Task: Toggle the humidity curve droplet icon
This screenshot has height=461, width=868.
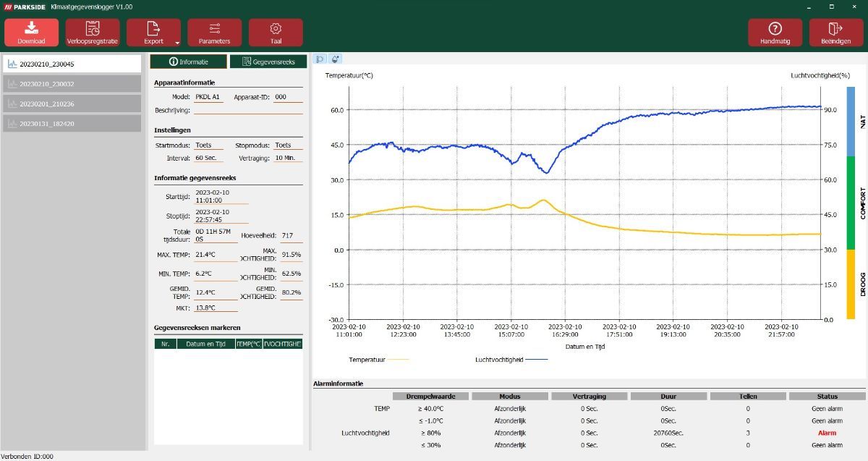Action: [x=335, y=59]
